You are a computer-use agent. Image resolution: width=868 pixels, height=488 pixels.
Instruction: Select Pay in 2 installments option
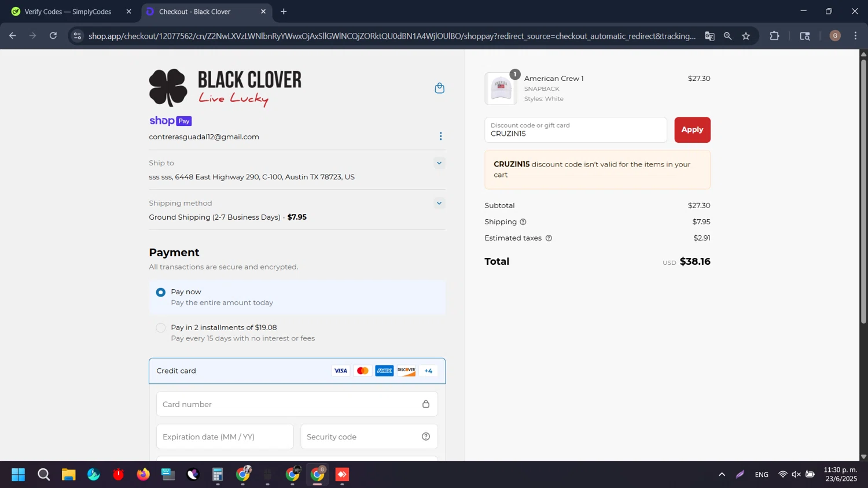[x=161, y=328]
